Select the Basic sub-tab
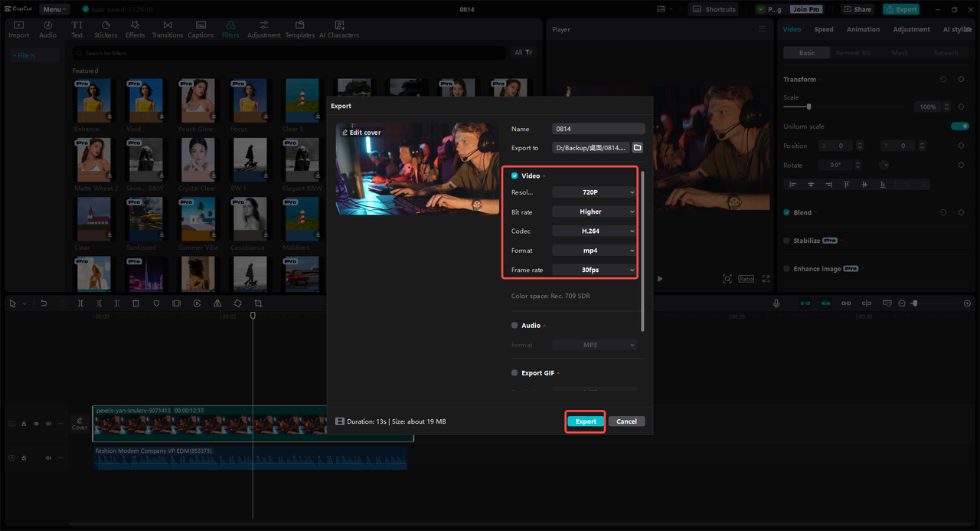Viewport: 980px width, 531px height. pos(807,53)
